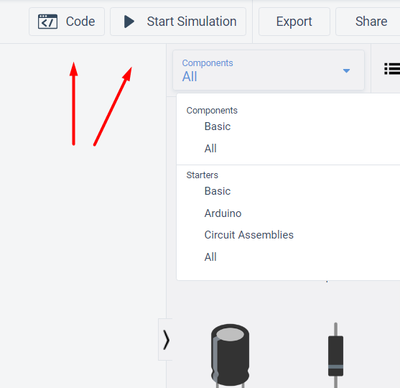Select Arduino starters option
This screenshot has height=388, width=400.
pos(223,213)
